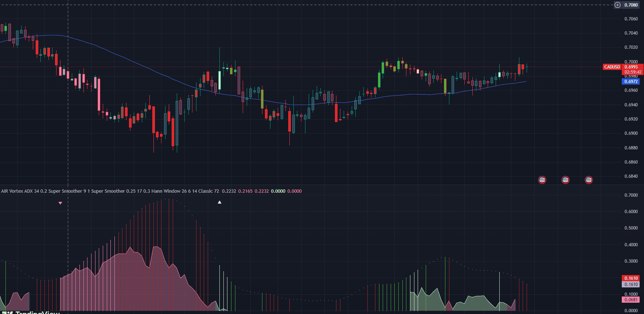Viewport: 644px width, 314px height.
Task: Open the leftmost US flag economic event
Action: point(542,180)
